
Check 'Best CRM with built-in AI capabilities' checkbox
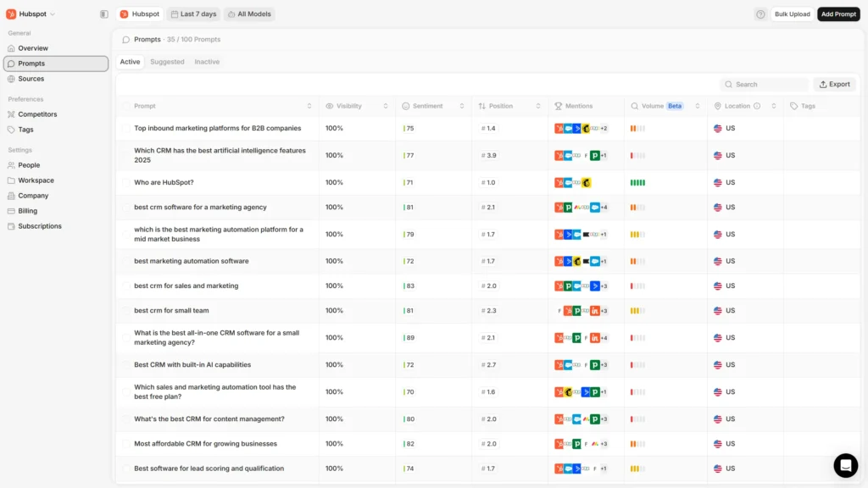click(x=126, y=364)
